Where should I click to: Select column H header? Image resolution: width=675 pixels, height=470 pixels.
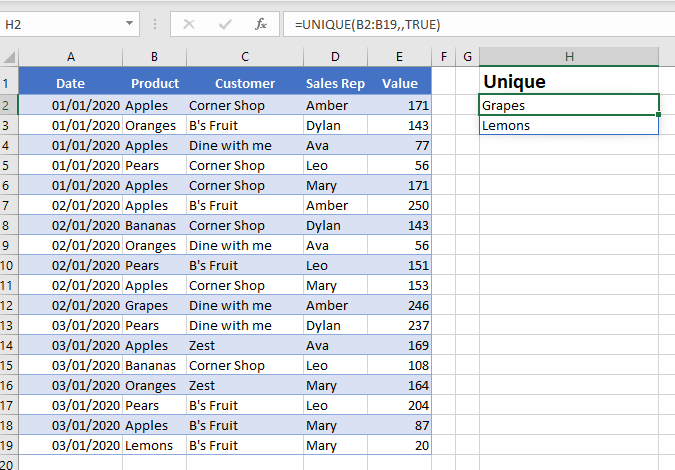pyautogui.click(x=569, y=57)
